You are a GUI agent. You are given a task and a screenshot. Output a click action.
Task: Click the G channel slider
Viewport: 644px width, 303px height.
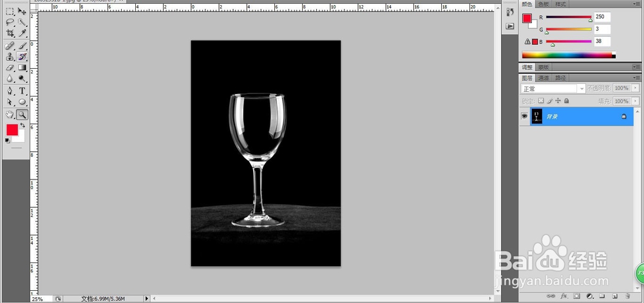pyautogui.click(x=569, y=29)
